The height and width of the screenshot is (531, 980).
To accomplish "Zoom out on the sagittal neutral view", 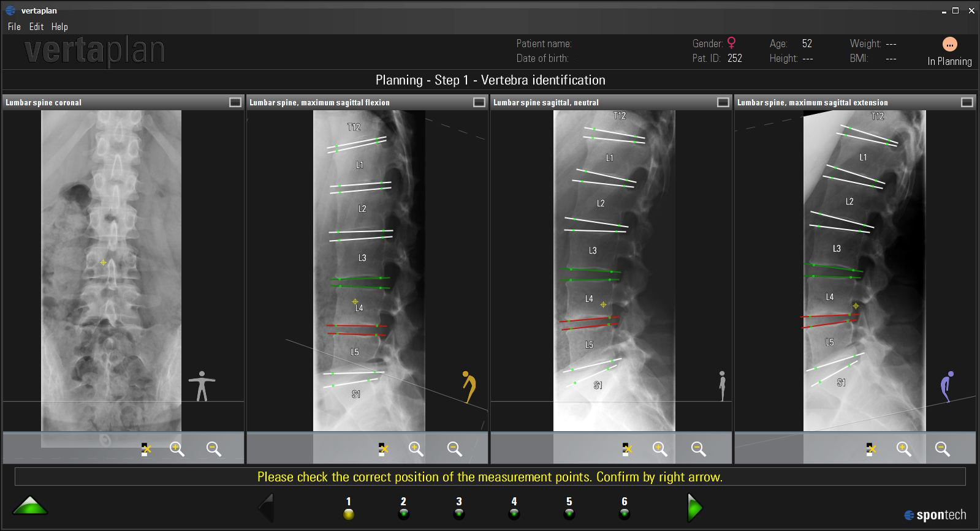I will [698, 449].
